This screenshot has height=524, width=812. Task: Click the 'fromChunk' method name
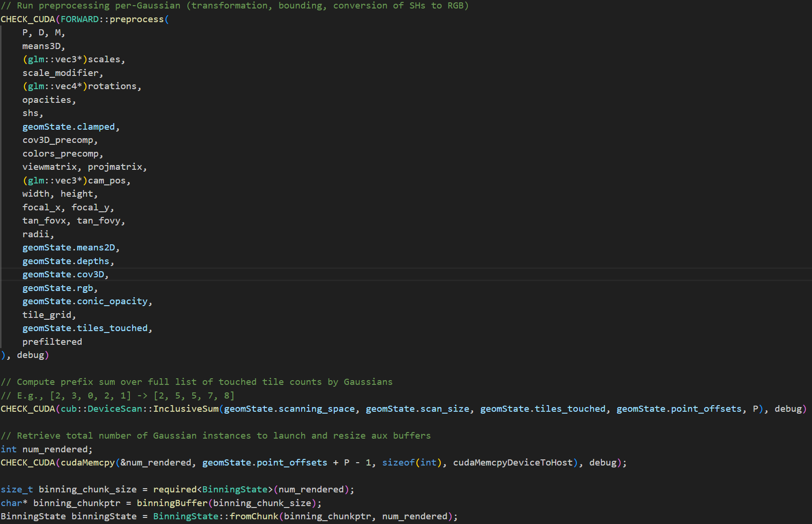coord(254,516)
